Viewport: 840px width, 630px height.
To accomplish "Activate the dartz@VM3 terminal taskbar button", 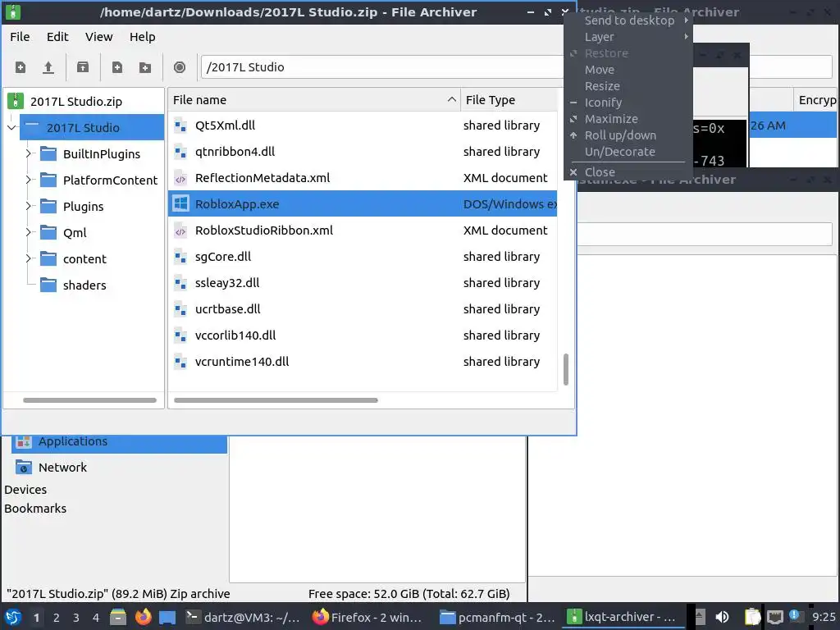I will tap(244, 617).
